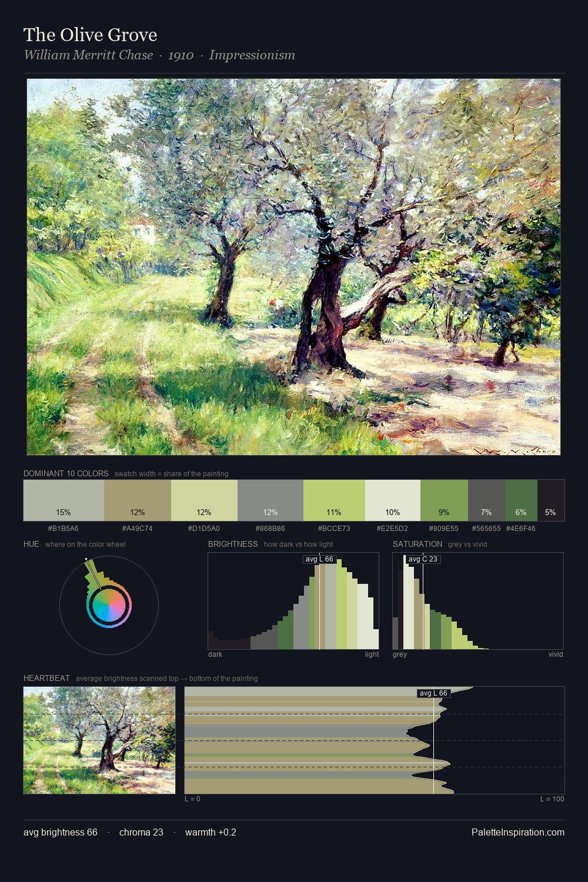This screenshot has height=882, width=588.
Task: Click 'warmth +0.2' in the footer
Action: pyautogui.click(x=211, y=832)
